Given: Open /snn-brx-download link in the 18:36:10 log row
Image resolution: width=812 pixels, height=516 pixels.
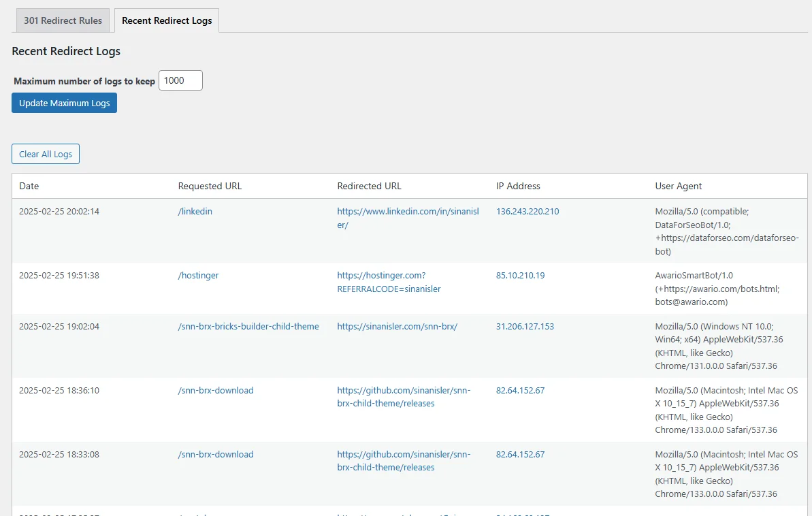Looking at the screenshot, I should pyautogui.click(x=216, y=391).
